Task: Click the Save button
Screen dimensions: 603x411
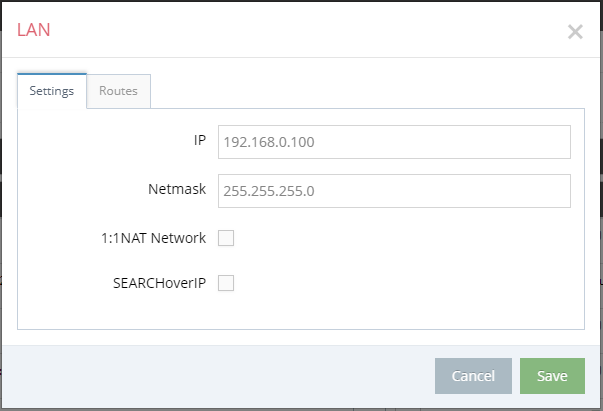Action: (x=552, y=376)
